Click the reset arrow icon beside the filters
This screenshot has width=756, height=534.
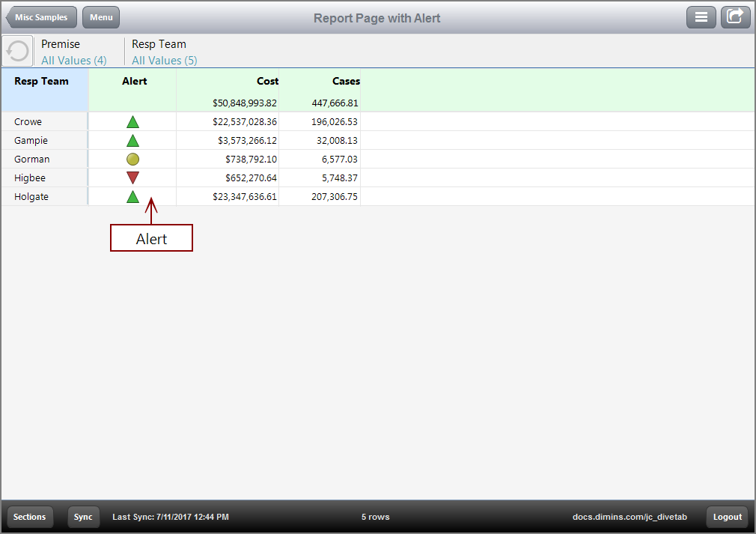tap(16, 51)
